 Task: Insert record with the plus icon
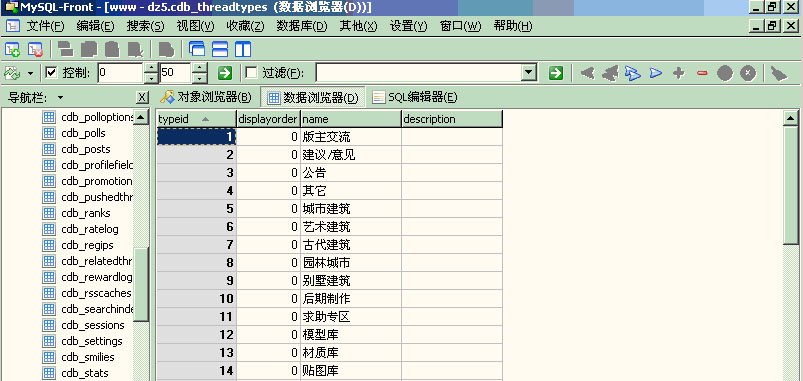click(x=679, y=73)
